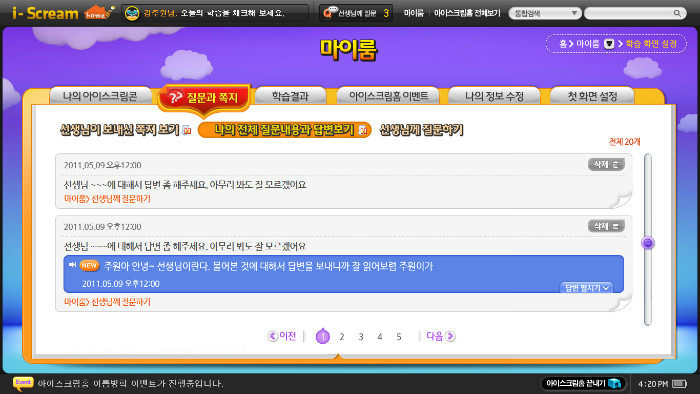Click the Event badge icon at bottom
The image size is (700, 394).
click(x=23, y=383)
